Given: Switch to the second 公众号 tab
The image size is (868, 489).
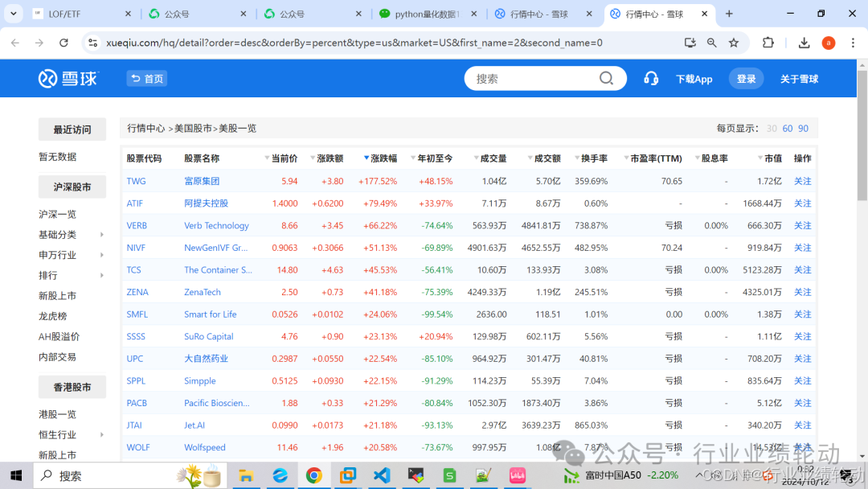Looking at the screenshot, I should [x=312, y=14].
